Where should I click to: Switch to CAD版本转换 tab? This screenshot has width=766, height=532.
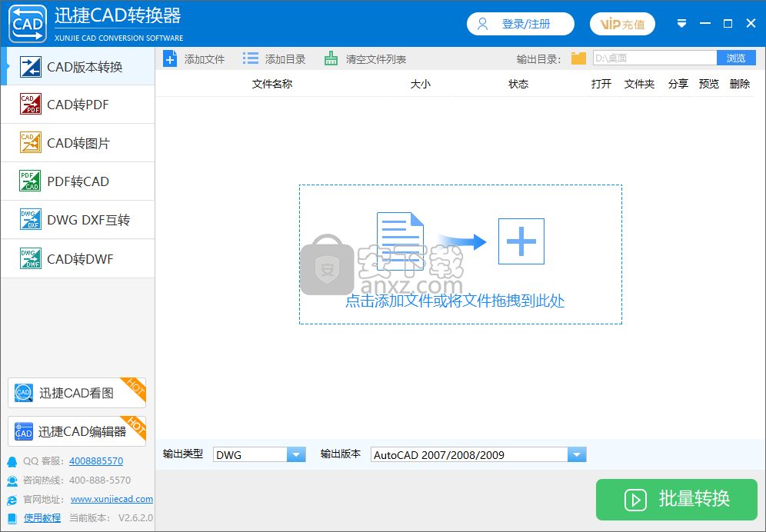[78, 67]
